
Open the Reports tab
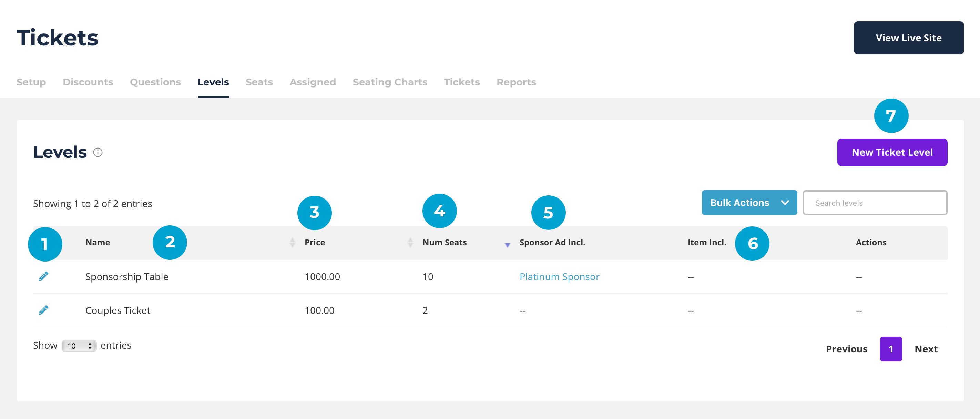pyautogui.click(x=516, y=82)
